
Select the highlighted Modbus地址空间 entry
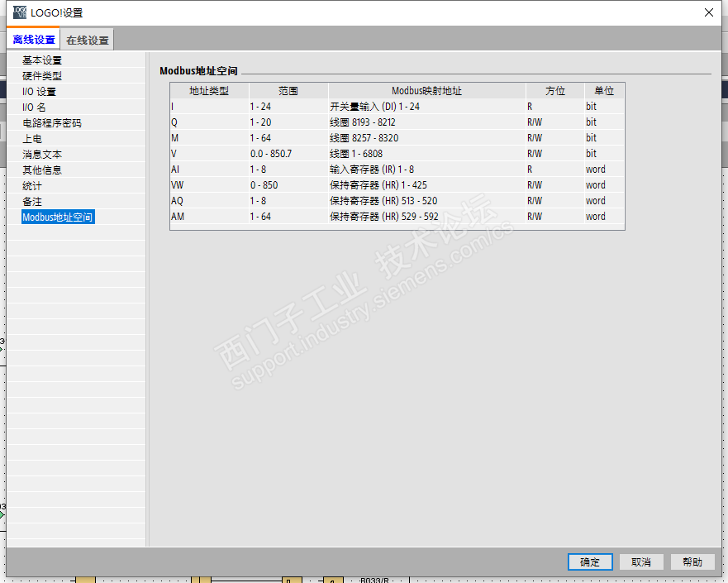tap(58, 217)
